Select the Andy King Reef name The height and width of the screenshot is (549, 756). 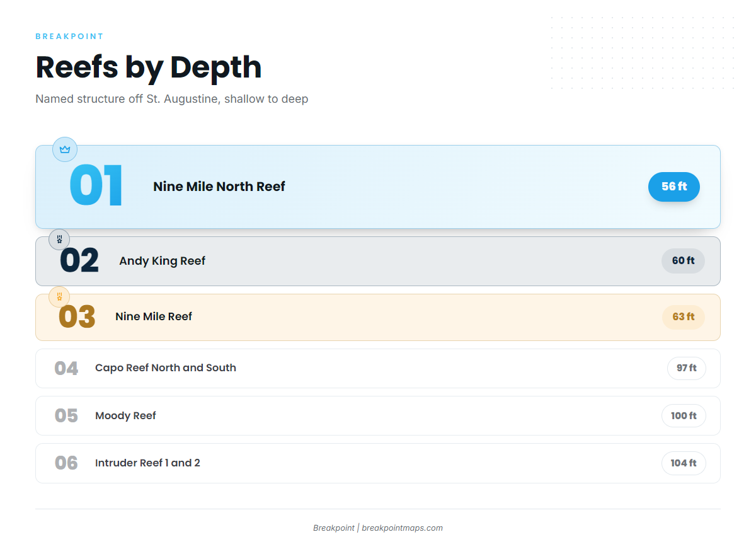[163, 261]
